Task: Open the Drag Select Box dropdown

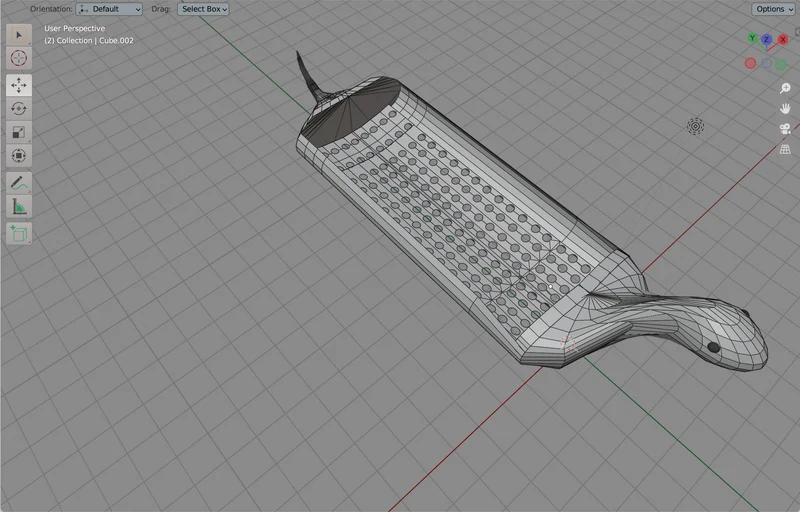Action: point(203,9)
